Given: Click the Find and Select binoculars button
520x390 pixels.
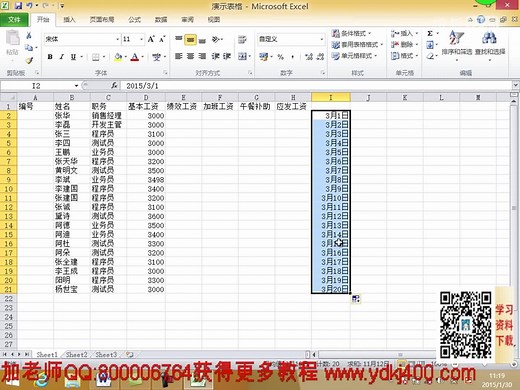Looking at the screenshot, I should pos(490,45).
